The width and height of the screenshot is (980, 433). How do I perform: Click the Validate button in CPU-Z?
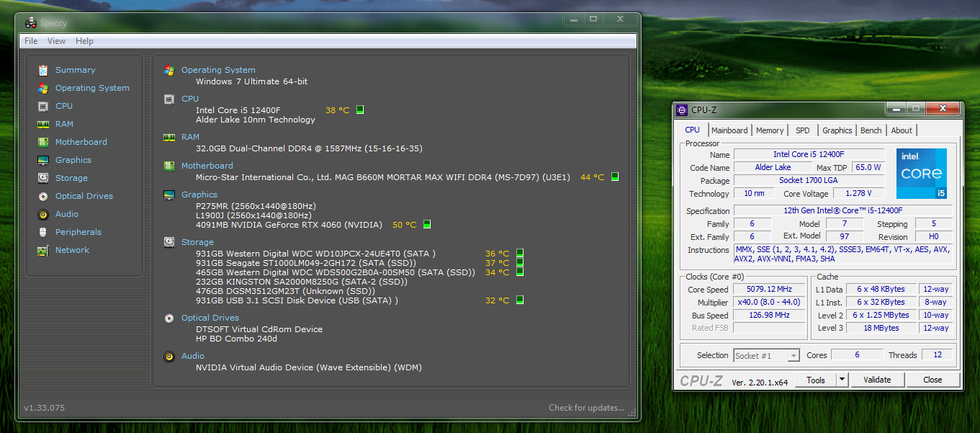coord(877,380)
